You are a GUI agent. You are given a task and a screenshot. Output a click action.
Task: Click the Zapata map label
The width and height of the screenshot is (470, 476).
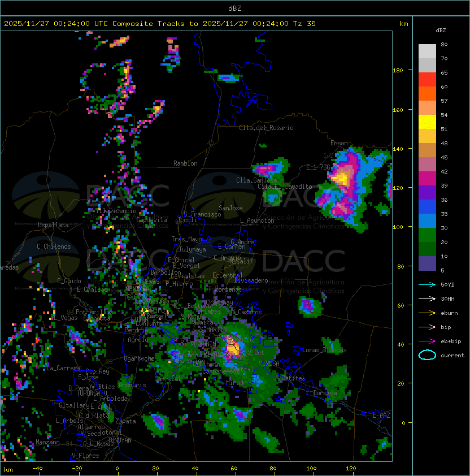125,421
